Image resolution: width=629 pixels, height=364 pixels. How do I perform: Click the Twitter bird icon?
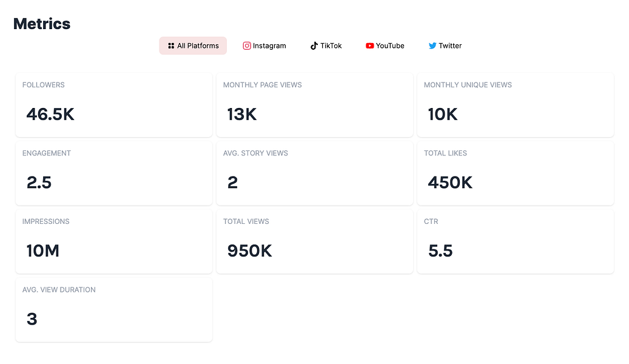[x=432, y=45]
